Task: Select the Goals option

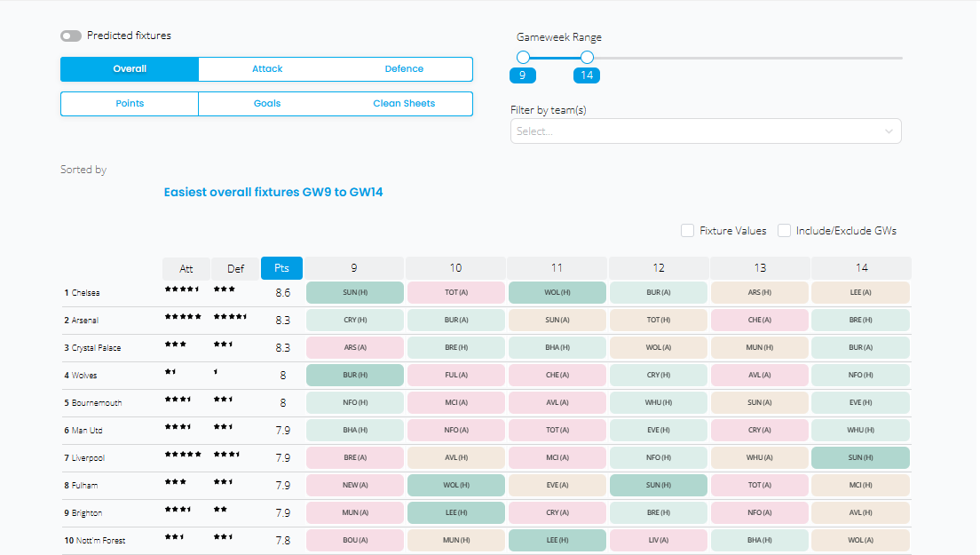Action: (267, 104)
